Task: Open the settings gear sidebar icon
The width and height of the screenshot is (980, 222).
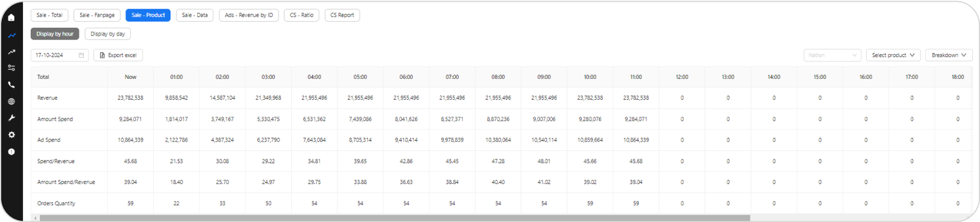Action: point(11,135)
